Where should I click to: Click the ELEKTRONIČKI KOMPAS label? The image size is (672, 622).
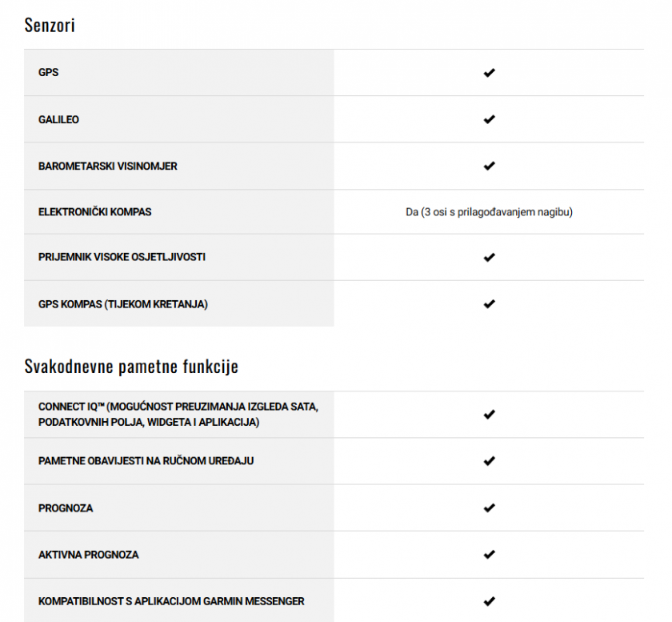click(94, 212)
